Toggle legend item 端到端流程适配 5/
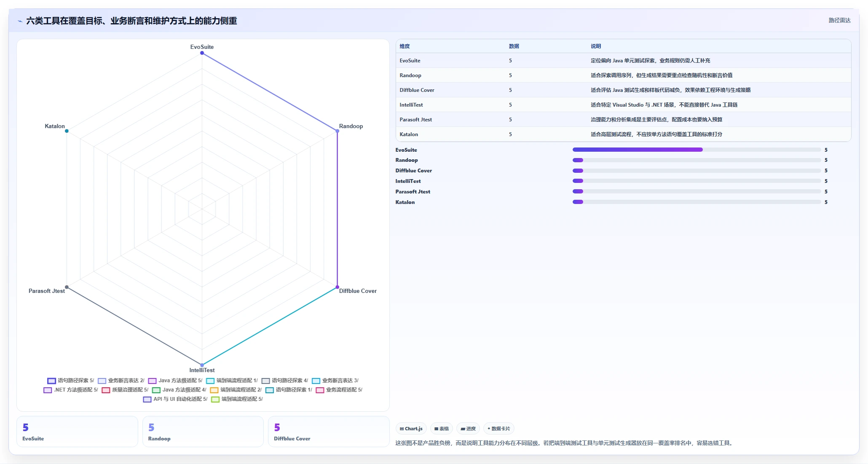868x464 pixels. tap(237, 399)
